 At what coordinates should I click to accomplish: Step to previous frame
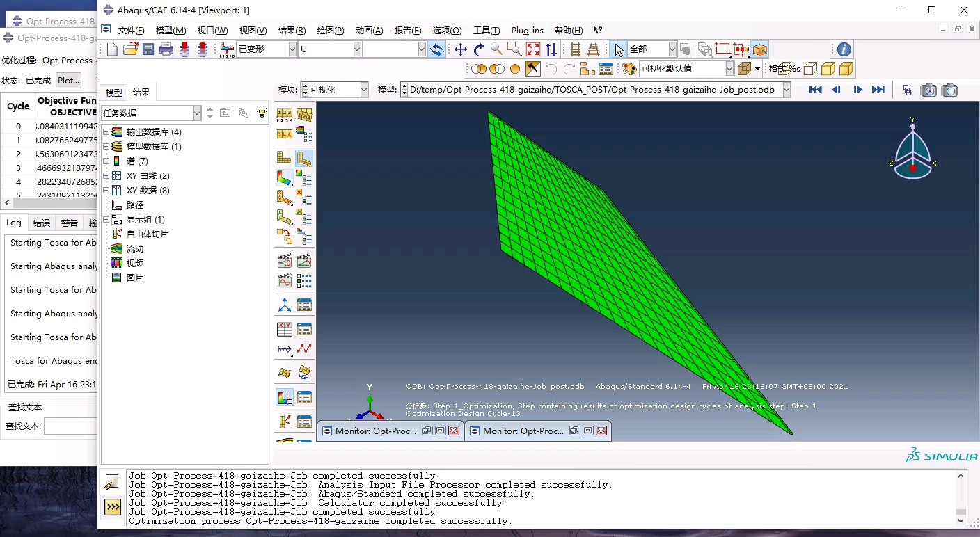click(x=837, y=90)
